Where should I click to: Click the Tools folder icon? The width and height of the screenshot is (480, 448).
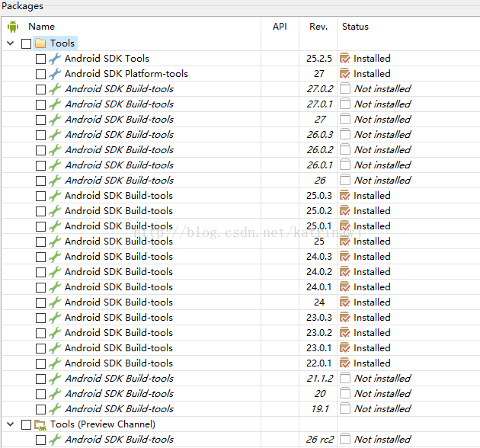pos(40,43)
